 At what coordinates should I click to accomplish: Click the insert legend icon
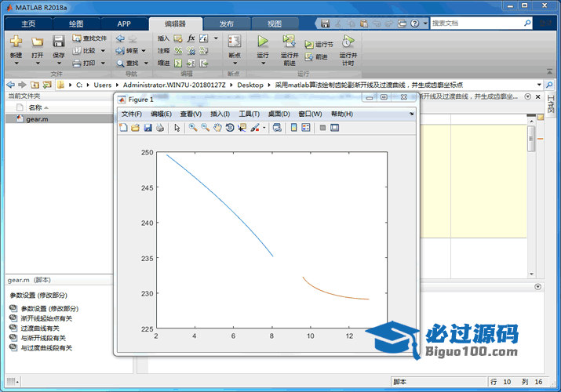306,128
